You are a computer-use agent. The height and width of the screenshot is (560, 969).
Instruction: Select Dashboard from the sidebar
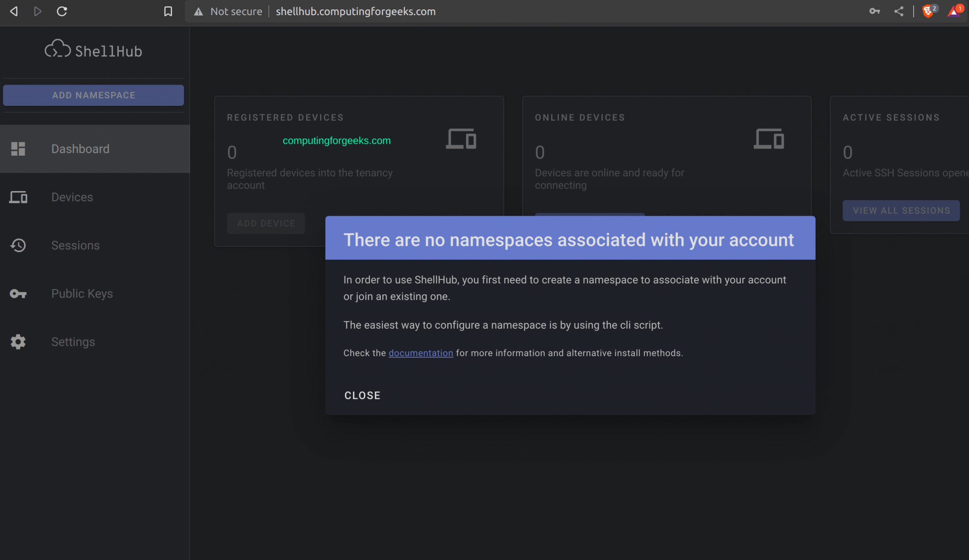80,149
